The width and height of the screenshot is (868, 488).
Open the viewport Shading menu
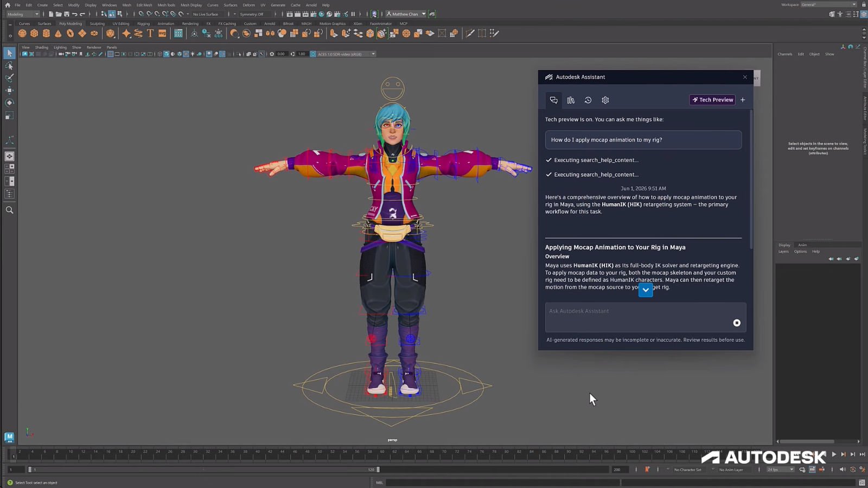click(42, 48)
